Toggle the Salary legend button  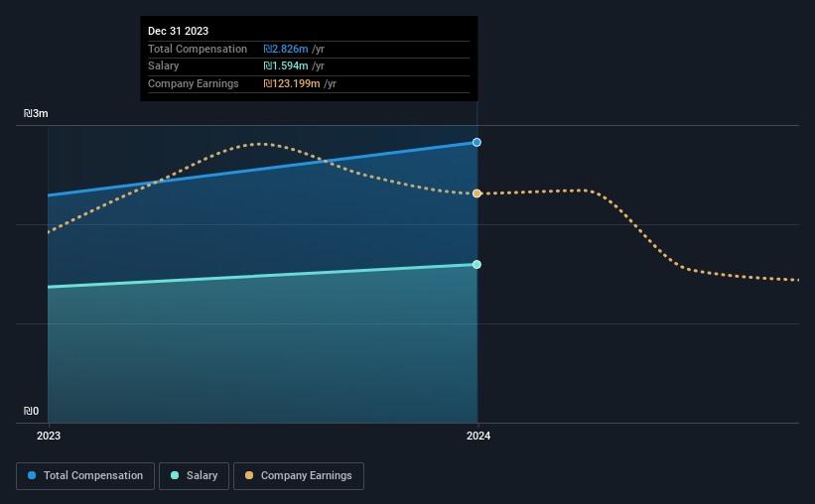click(194, 476)
